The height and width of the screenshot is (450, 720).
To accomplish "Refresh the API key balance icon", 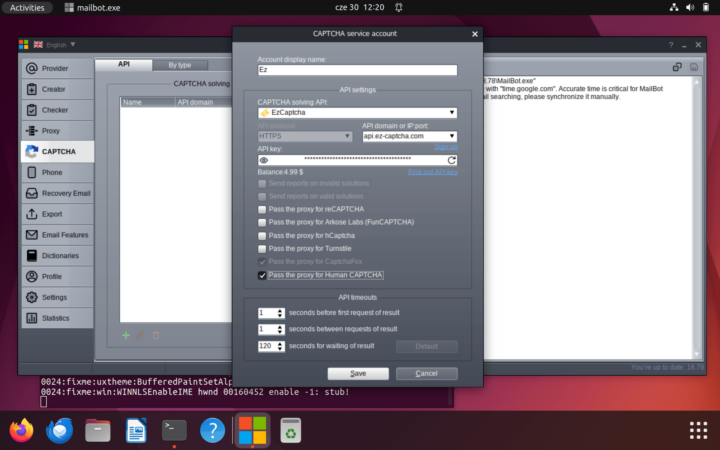I will tap(451, 160).
